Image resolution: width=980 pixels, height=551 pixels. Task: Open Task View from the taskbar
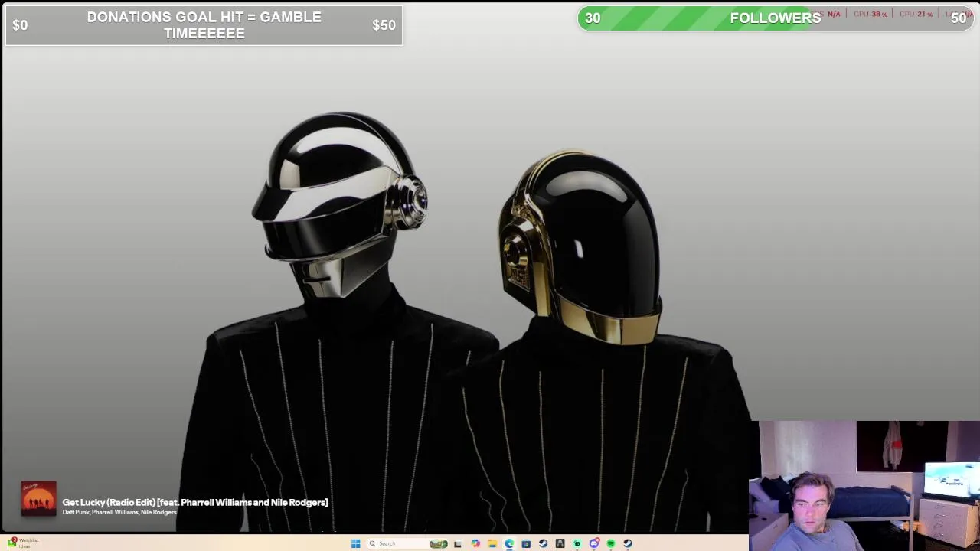(x=458, y=543)
